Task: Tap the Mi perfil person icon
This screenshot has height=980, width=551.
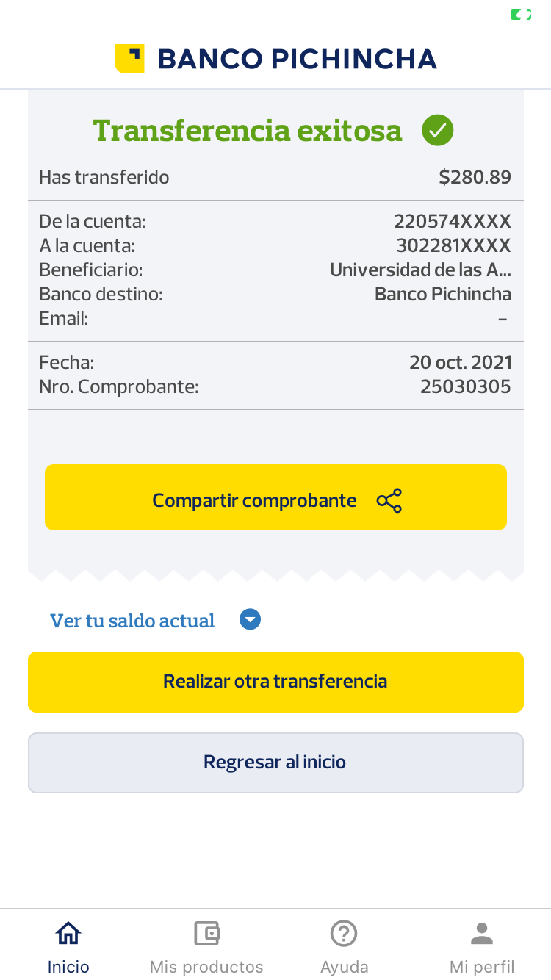Action: (x=482, y=934)
